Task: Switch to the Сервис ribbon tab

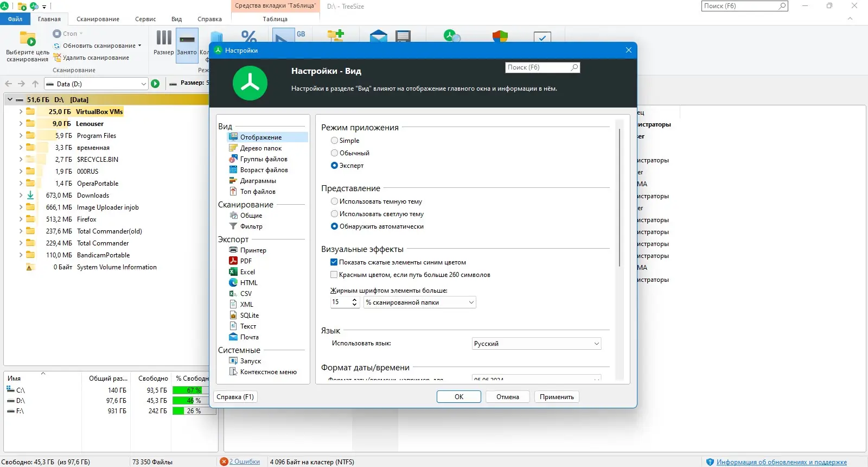Action: pyautogui.click(x=145, y=19)
